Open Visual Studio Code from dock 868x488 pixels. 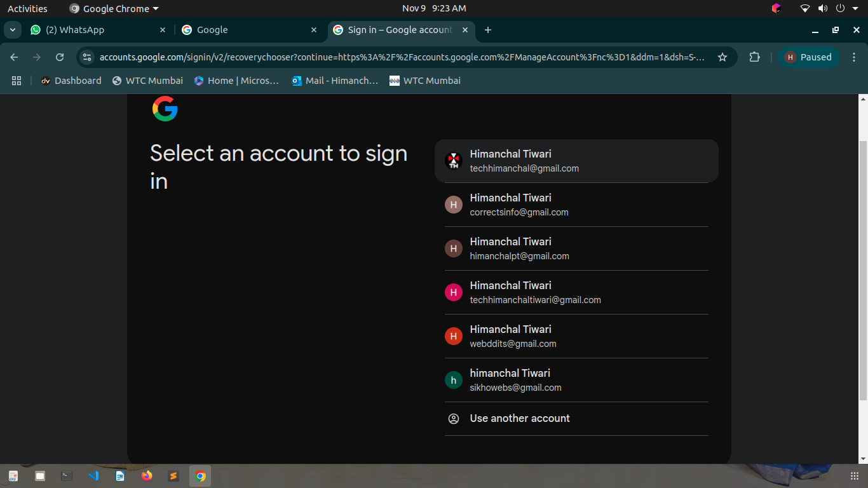pyautogui.click(x=93, y=476)
